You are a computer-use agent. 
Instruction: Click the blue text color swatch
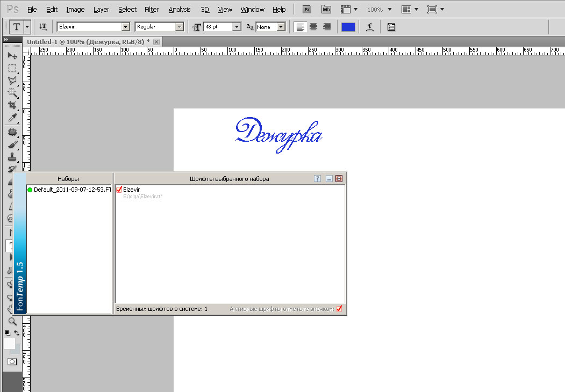click(x=348, y=27)
